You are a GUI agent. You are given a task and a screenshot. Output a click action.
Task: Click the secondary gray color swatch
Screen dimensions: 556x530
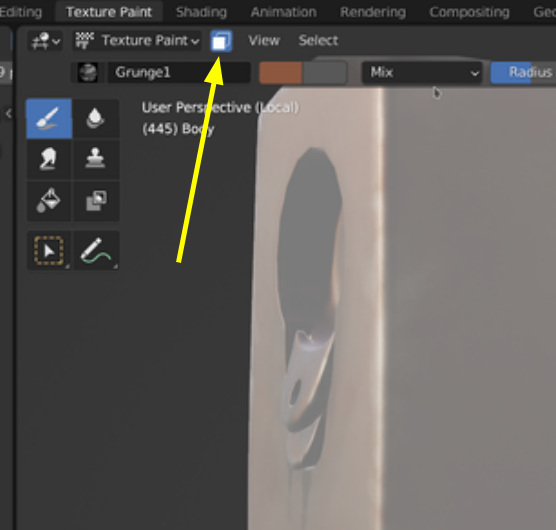click(x=325, y=73)
